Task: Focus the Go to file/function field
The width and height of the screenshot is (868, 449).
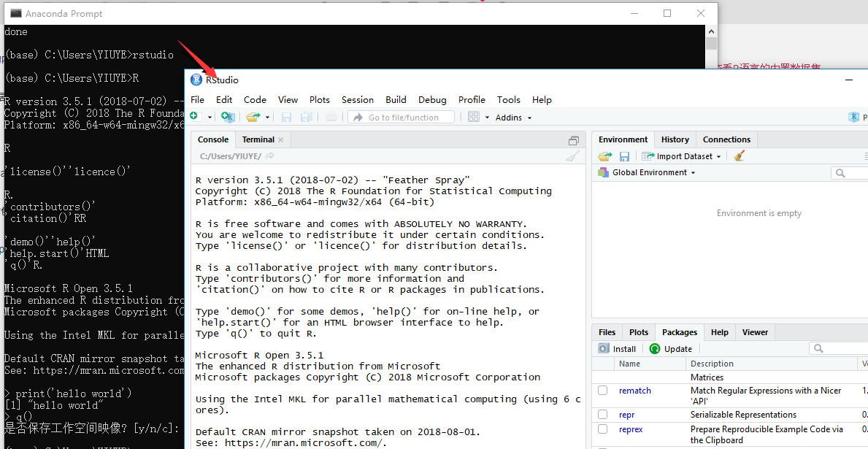Action: coord(401,117)
